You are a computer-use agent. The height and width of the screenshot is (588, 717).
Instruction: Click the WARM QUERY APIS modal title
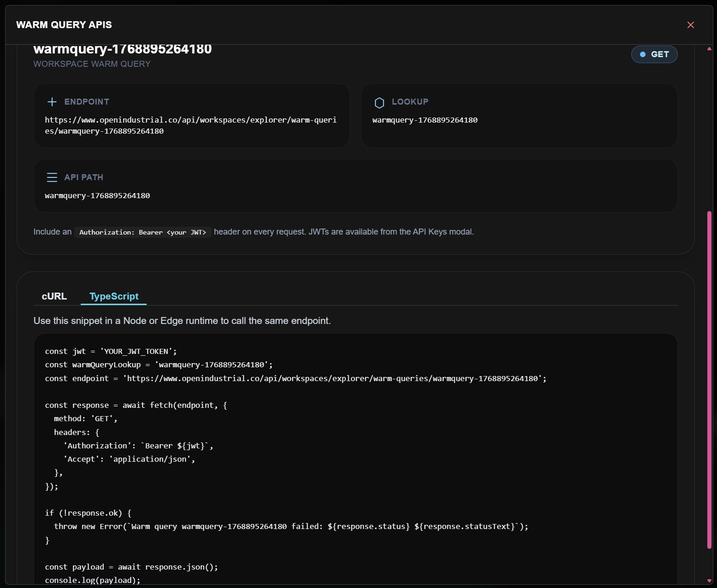point(64,25)
